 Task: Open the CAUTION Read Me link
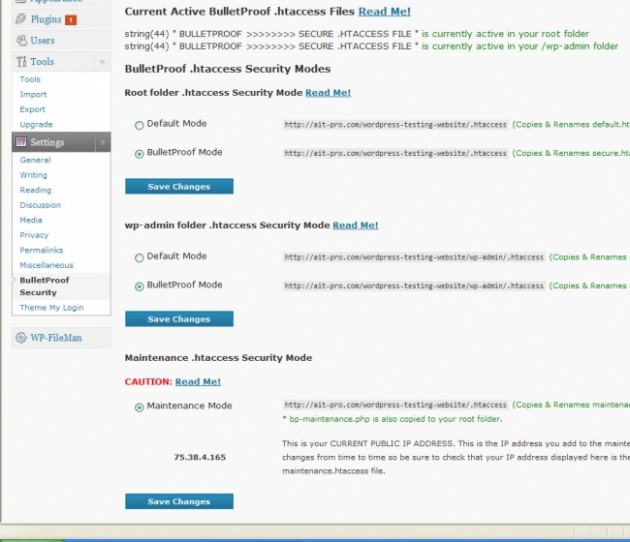click(198, 382)
